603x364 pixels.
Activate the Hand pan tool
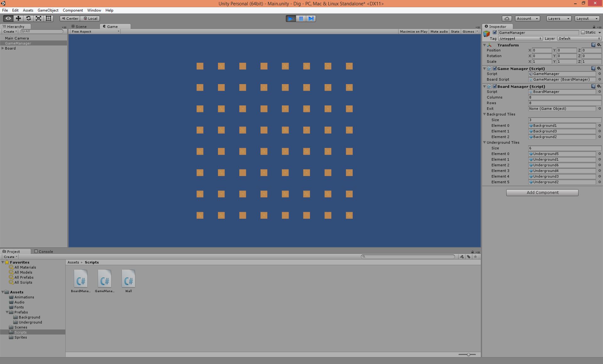click(x=8, y=18)
